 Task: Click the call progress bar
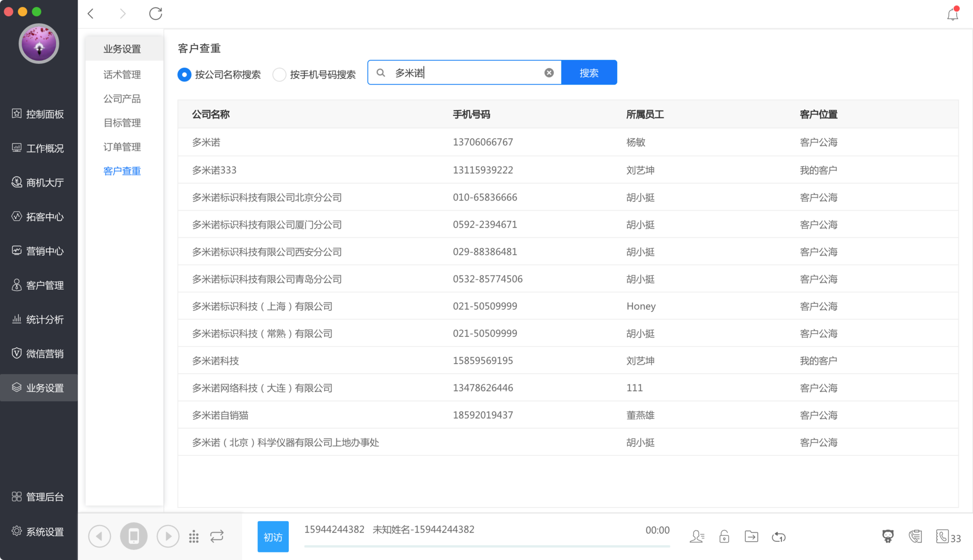487,546
